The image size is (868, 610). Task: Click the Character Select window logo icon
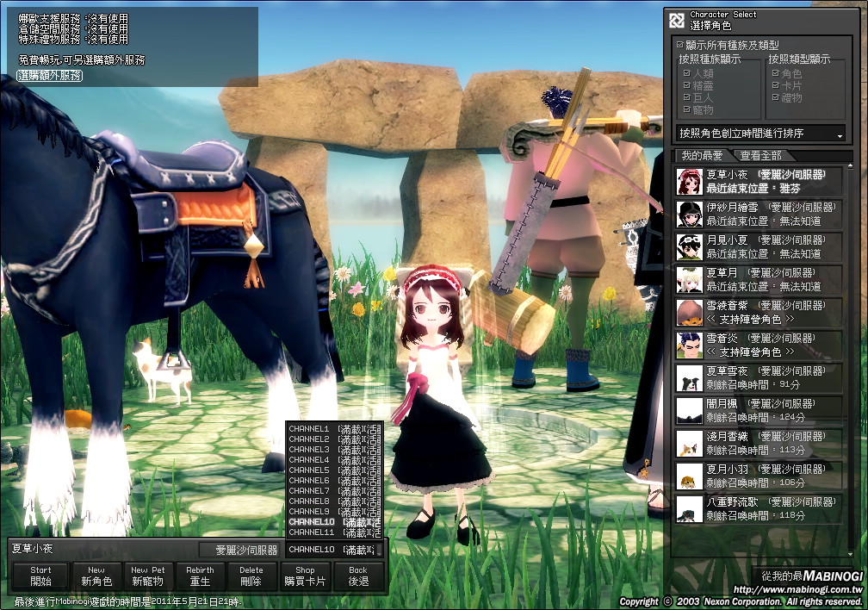click(x=678, y=20)
